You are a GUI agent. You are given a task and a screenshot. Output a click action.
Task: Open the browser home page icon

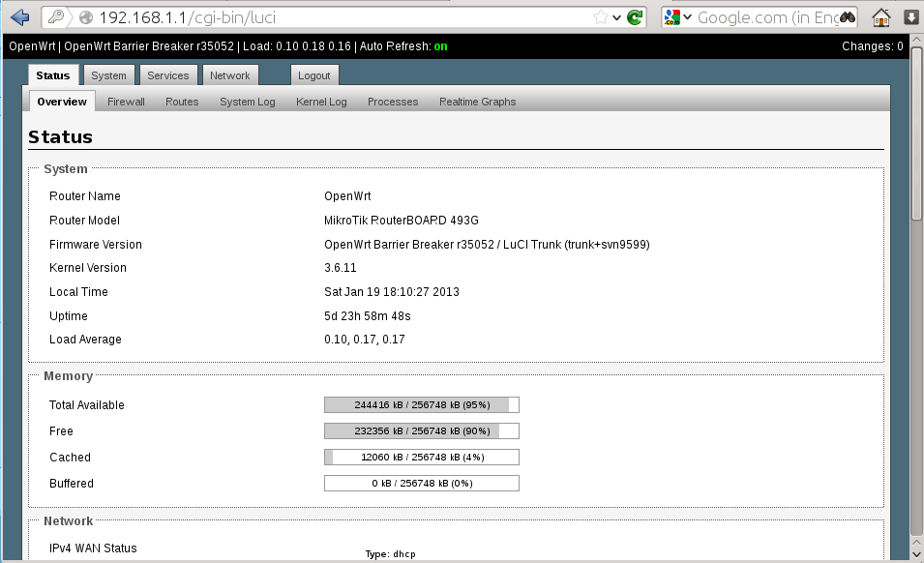881,17
